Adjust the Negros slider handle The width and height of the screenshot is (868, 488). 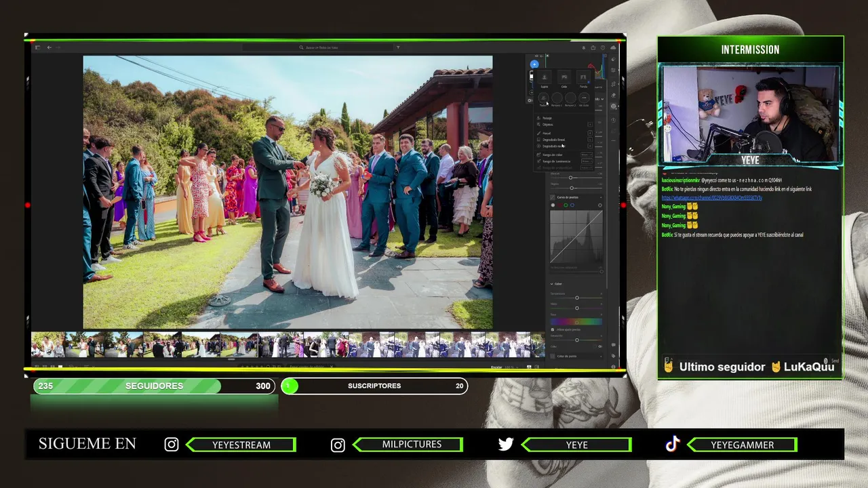point(572,188)
